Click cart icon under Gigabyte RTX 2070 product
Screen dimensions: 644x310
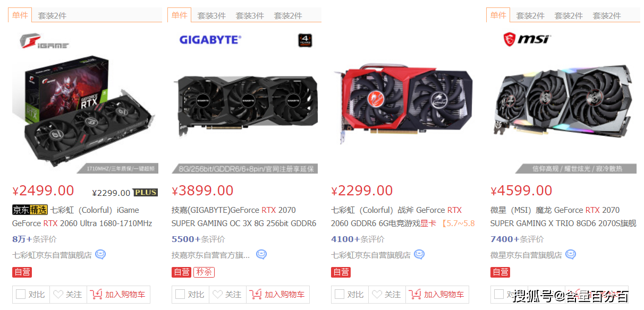[256, 294]
